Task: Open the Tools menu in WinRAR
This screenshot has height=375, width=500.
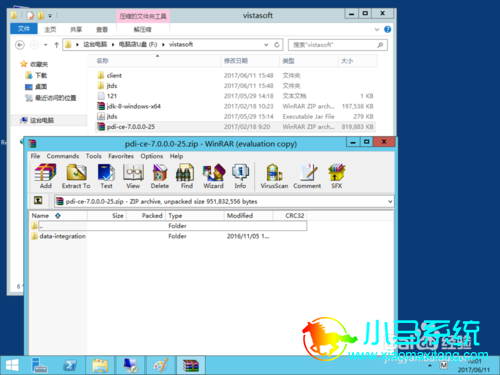Action: click(93, 156)
